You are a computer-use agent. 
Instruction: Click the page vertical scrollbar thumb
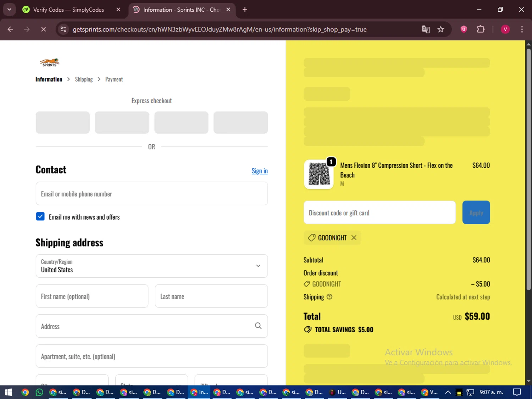[x=528, y=169]
